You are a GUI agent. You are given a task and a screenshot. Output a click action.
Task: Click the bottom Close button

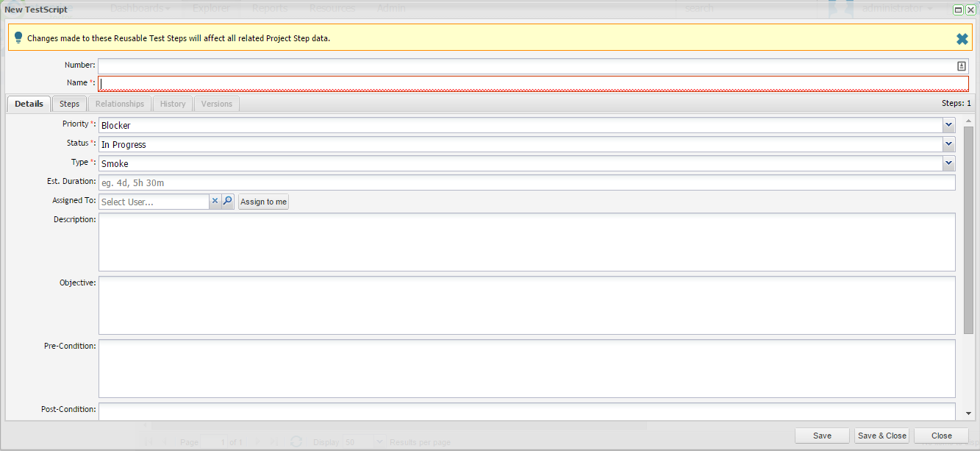941,436
